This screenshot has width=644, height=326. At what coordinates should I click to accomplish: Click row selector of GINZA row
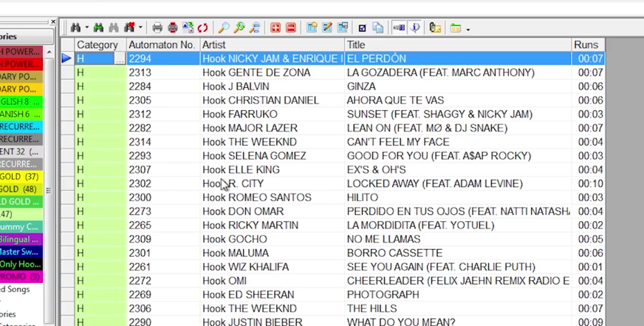[67, 86]
